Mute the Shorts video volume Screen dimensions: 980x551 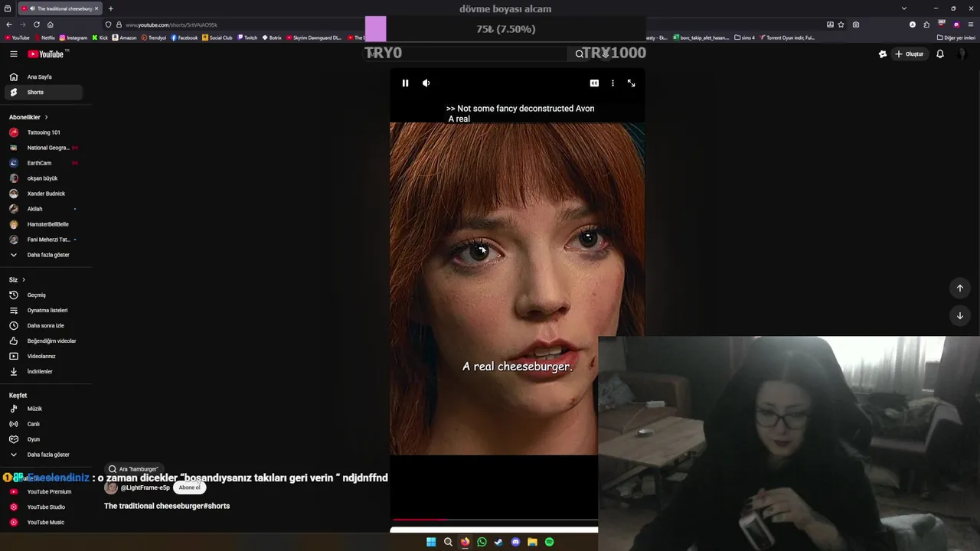(x=426, y=83)
